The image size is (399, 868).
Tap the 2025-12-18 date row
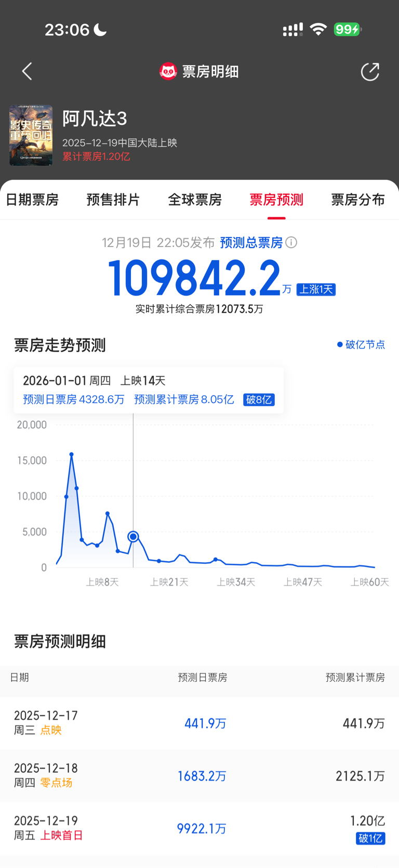[x=199, y=775]
